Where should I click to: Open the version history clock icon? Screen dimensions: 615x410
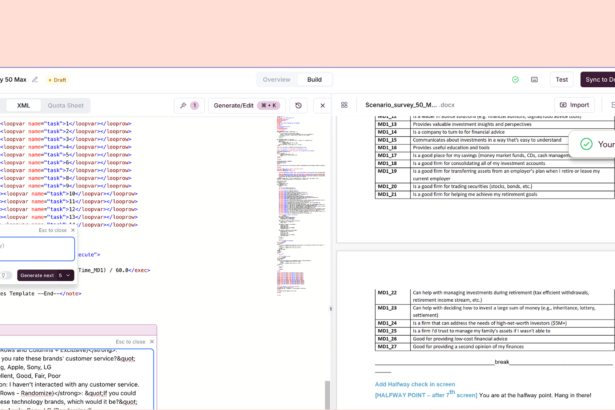point(298,106)
